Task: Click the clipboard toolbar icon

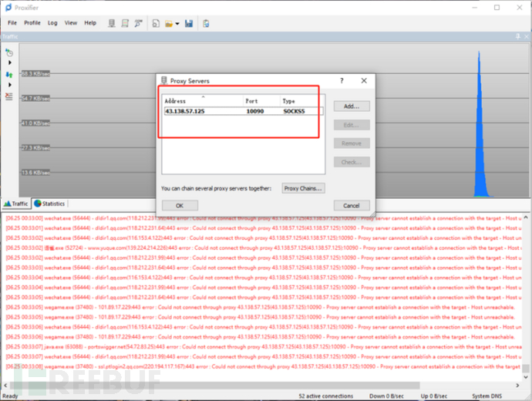Action: [206, 23]
